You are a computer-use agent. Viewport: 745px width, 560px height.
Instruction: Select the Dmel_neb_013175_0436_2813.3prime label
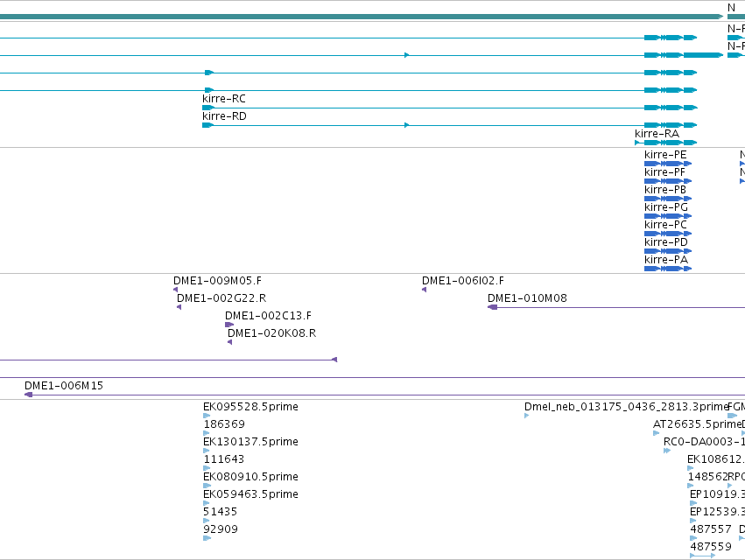pyautogui.click(x=626, y=407)
